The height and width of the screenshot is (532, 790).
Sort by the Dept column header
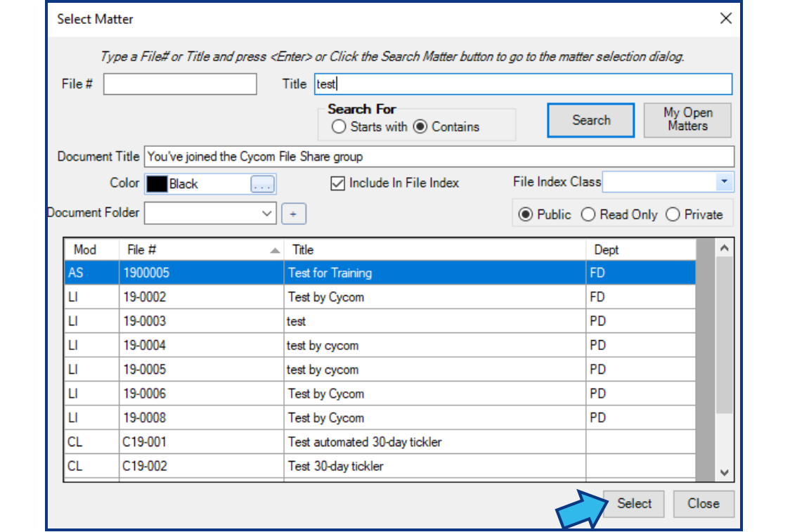point(641,250)
